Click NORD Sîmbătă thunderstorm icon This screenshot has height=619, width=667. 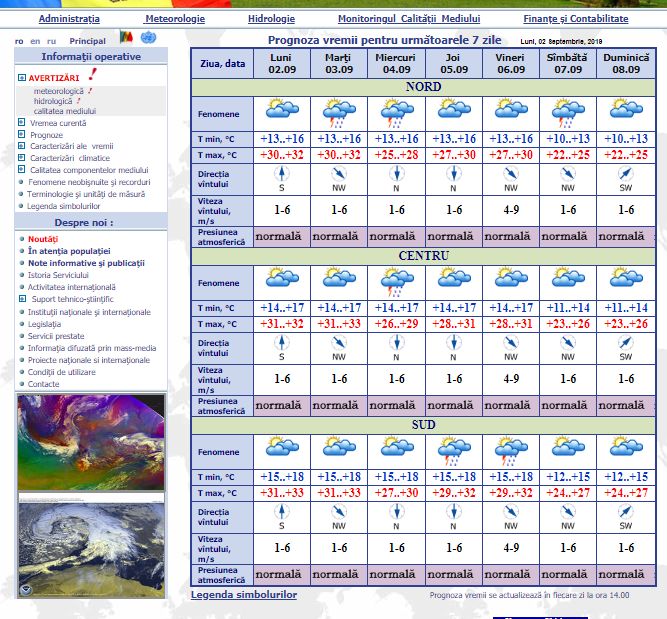coord(568,113)
